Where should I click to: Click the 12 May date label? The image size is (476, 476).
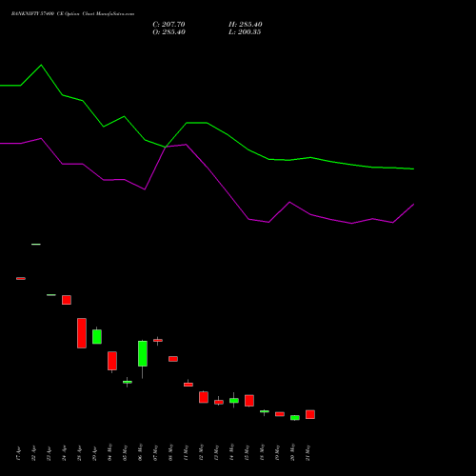[201, 452]
